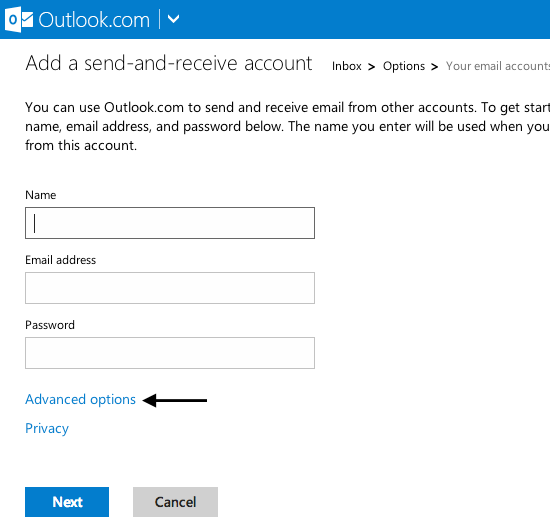This screenshot has width=550, height=529.
Task: Click into the Email address field
Action: (x=170, y=288)
